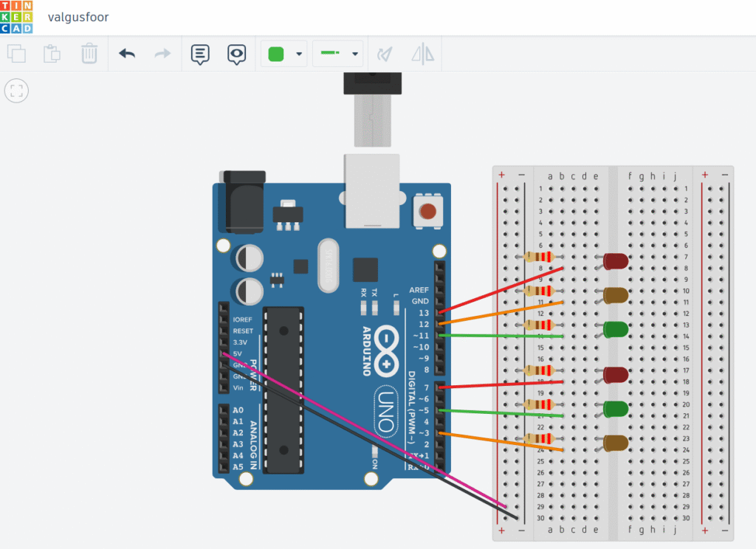This screenshot has height=549, width=756.
Task: Select the orange wire from pin 12
Action: pyautogui.click(x=501, y=313)
